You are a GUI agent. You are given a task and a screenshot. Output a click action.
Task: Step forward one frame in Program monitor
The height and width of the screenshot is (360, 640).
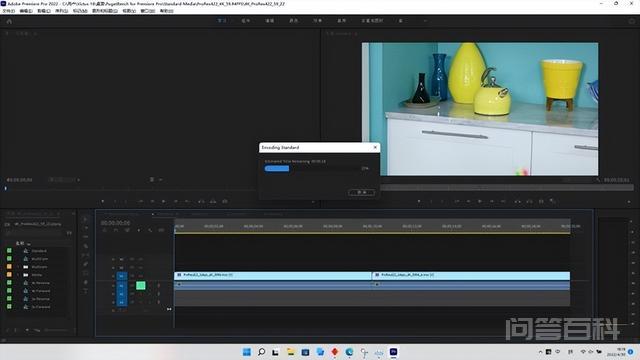tap(492, 201)
